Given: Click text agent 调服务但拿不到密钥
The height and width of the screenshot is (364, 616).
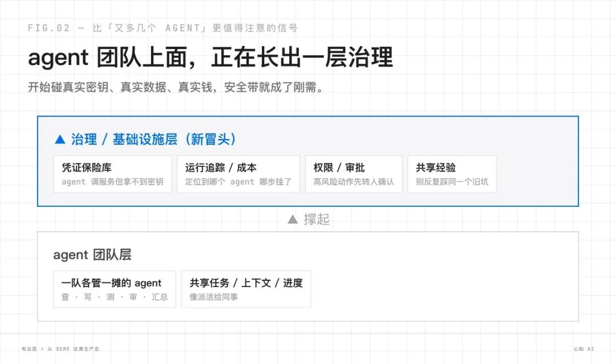Looking at the screenshot, I should click(112, 182).
